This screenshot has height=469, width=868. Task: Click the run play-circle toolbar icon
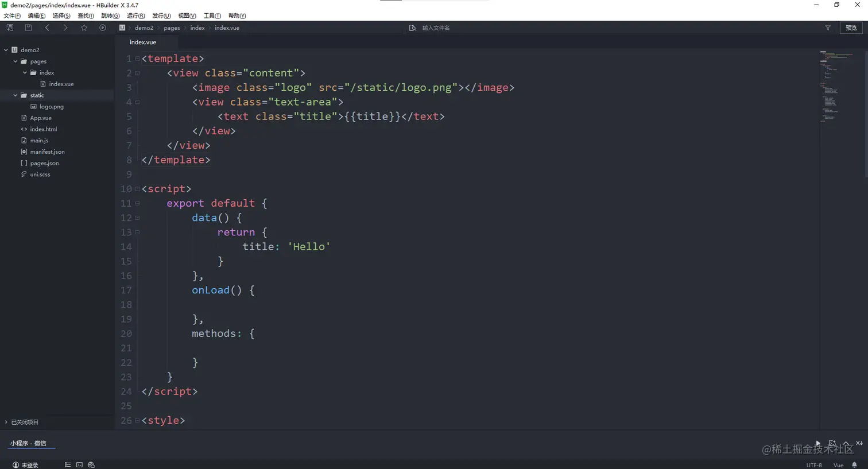103,28
